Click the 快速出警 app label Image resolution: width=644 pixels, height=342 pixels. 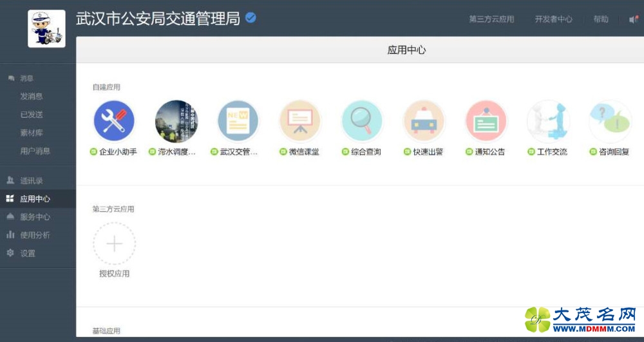point(428,152)
